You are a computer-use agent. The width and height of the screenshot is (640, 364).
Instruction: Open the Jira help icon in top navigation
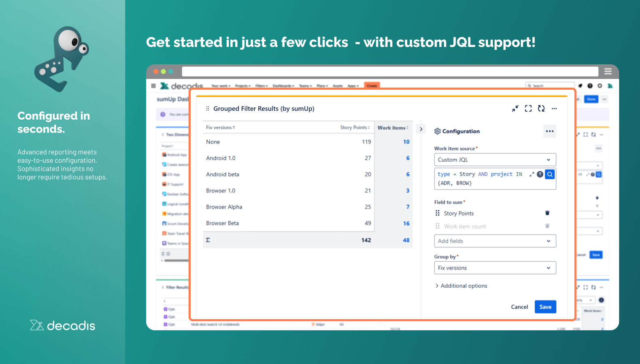click(590, 86)
